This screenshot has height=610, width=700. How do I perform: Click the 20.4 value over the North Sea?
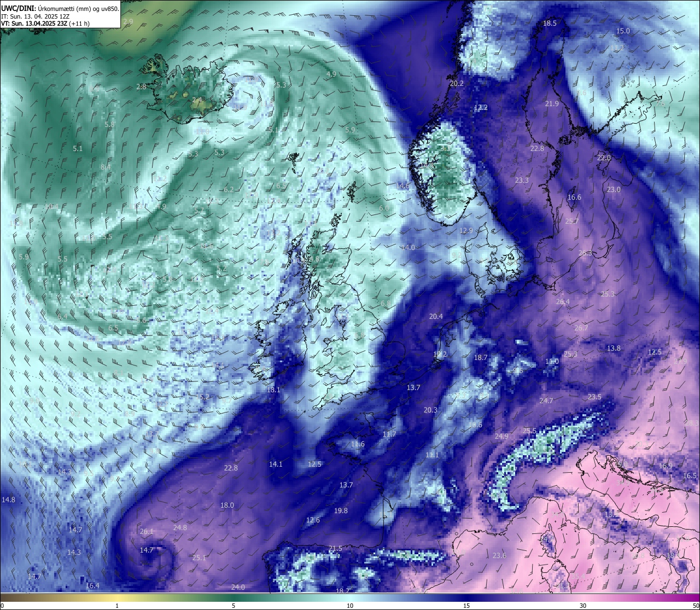pyautogui.click(x=436, y=316)
